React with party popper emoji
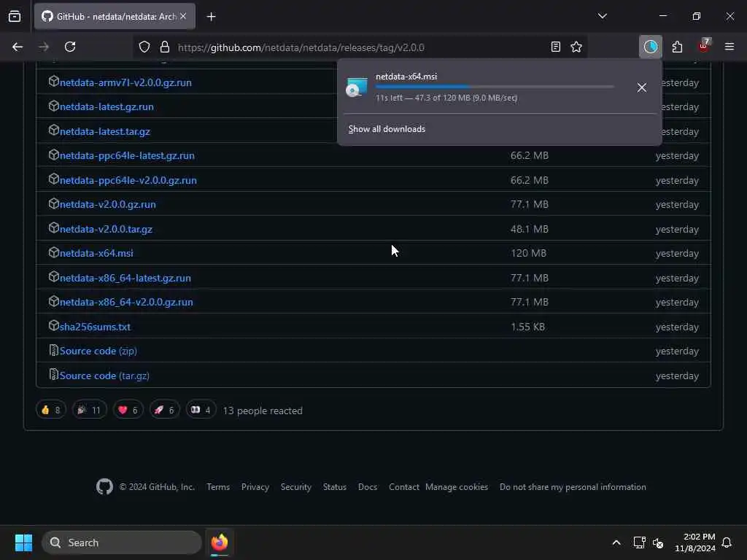The width and height of the screenshot is (747, 560). 89,410
